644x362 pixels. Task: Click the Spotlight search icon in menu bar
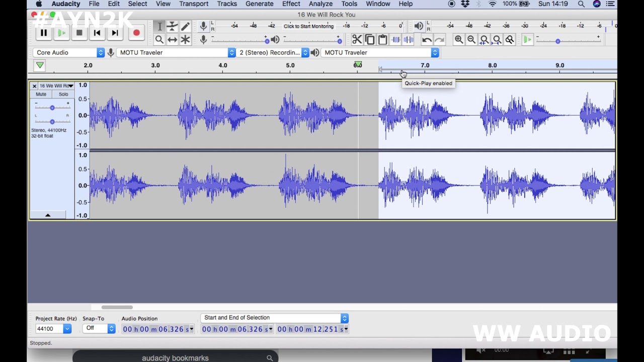(x=581, y=4)
